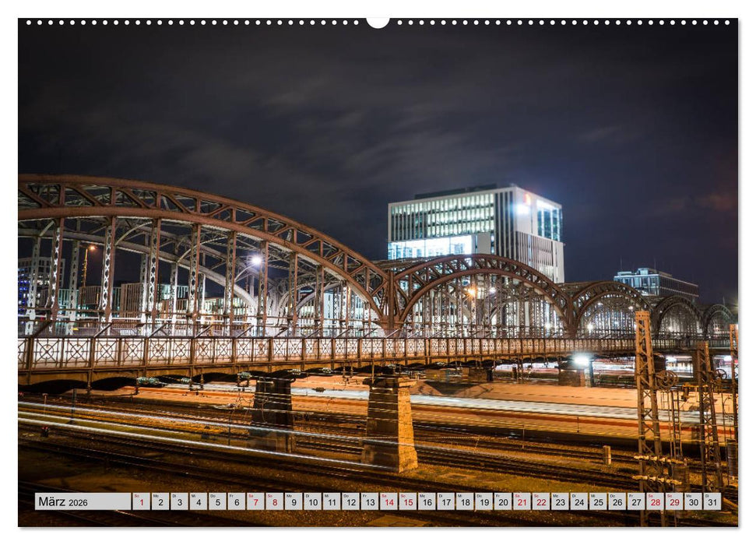Click the 'So' weekday label above date 1

coord(139,494)
